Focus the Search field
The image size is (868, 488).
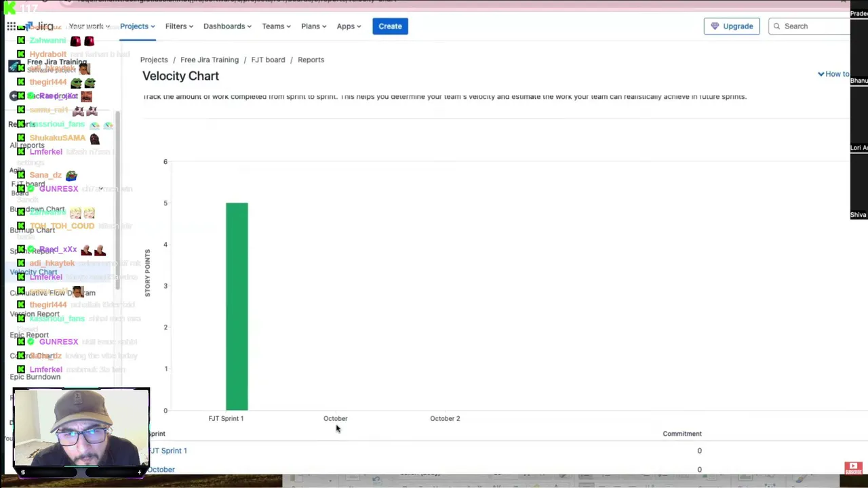(810, 26)
